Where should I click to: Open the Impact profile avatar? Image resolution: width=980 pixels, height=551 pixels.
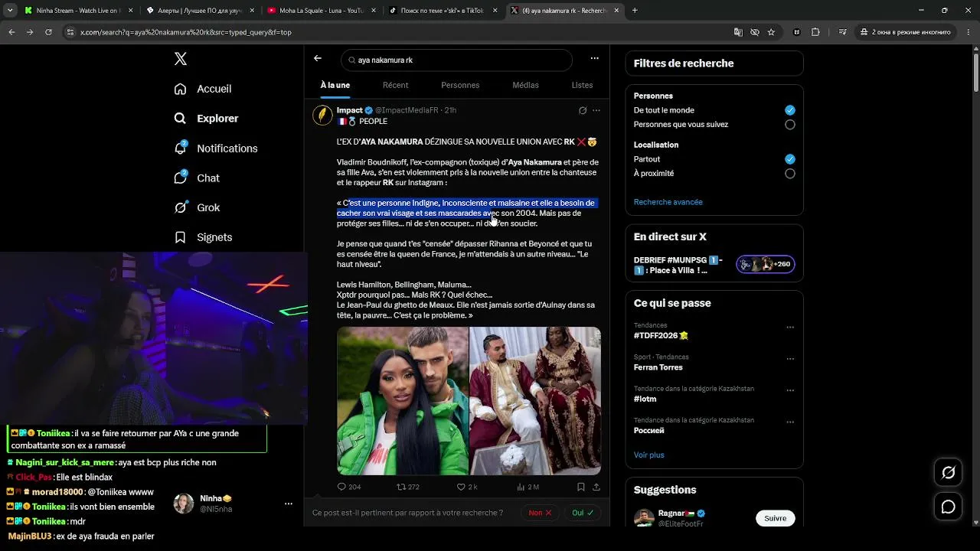322,115
